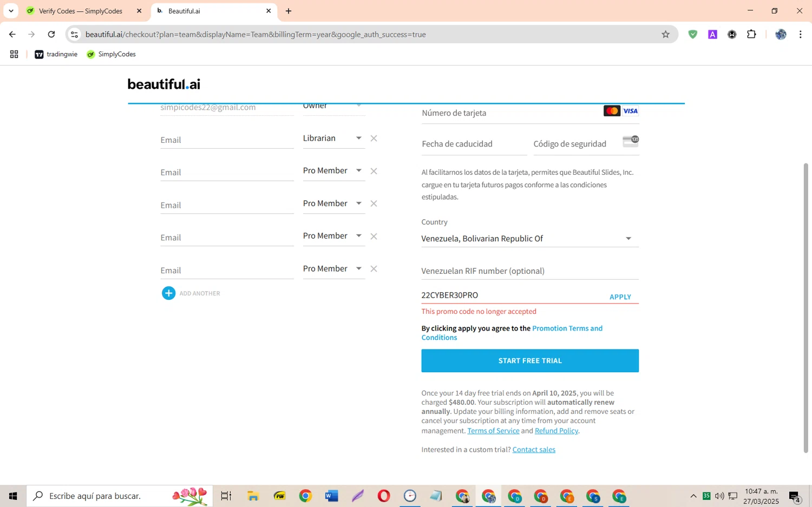Open the Country dropdown
The image size is (812, 507).
[x=530, y=239]
